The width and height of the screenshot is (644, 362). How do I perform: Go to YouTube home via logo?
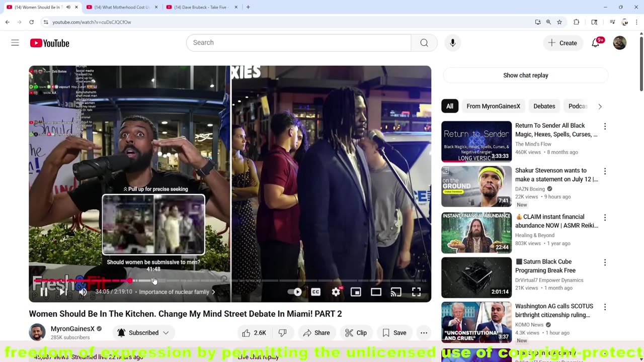click(x=49, y=43)
